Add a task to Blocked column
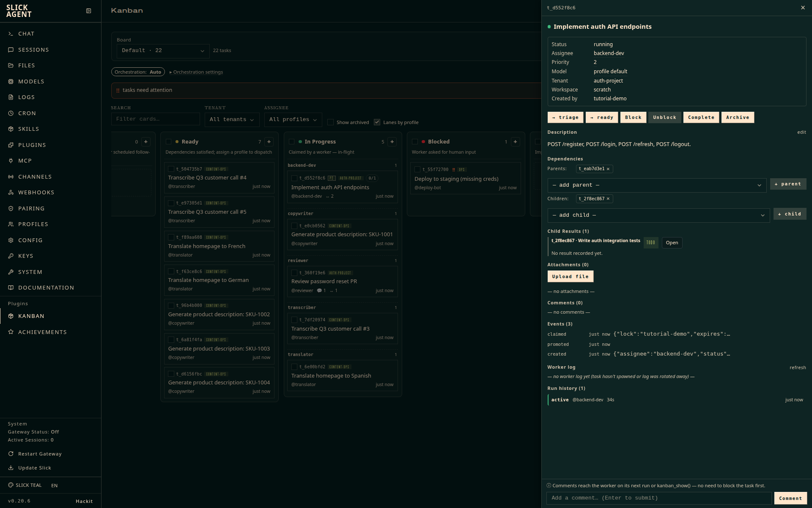This screenshot has height=508, width=812. coord(515,142)
